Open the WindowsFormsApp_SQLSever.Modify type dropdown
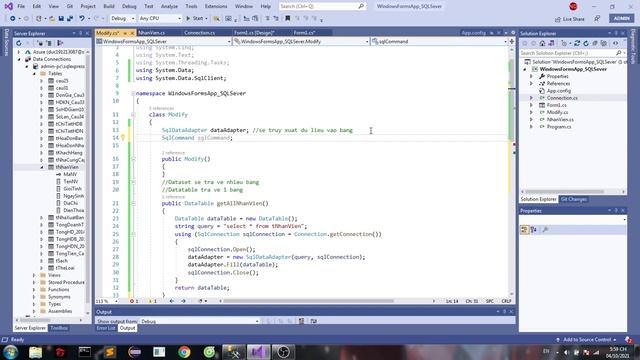640x360 pixels. (301, 41)
